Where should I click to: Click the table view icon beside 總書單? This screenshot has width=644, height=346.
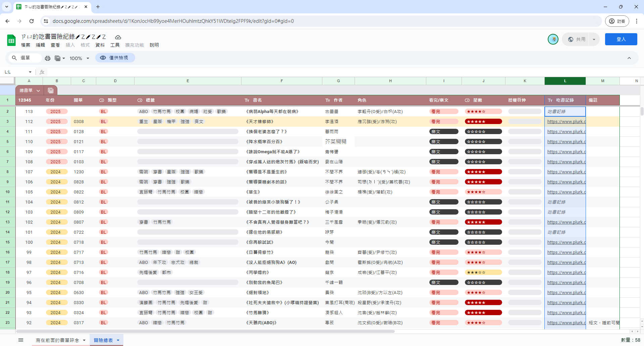click(x=51, y=91)
